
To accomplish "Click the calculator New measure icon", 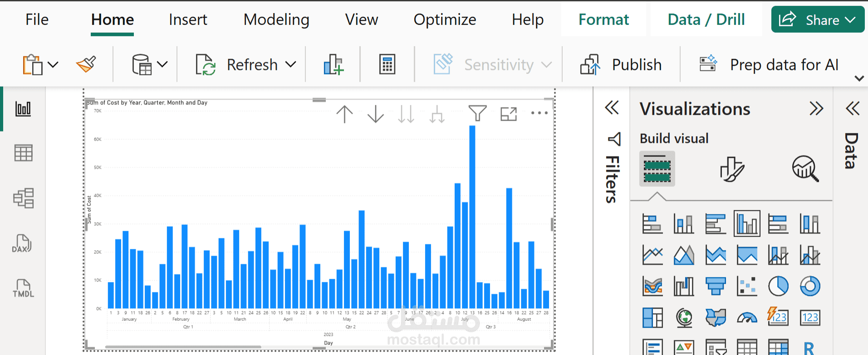I will pos(387,64).
